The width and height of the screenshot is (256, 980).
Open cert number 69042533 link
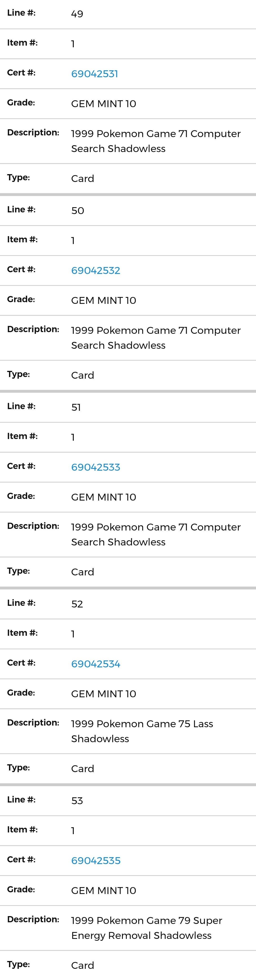pyautogui.click(x=96, y=467)
